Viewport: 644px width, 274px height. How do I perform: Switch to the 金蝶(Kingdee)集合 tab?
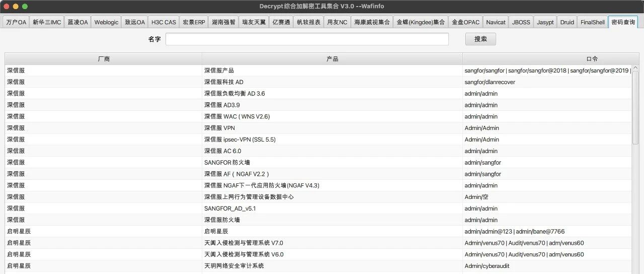point(421,22)
